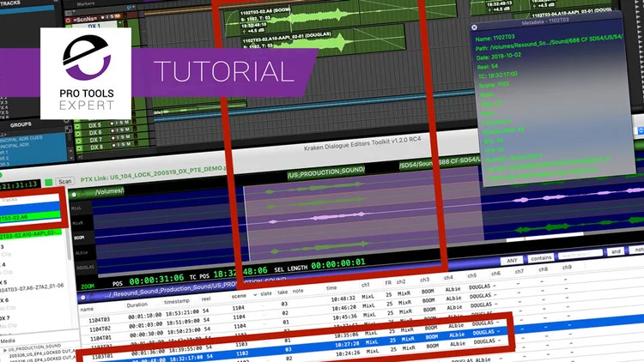Click the waveform overview scrollbar thumb
The height and width of the screenshot is (362, 644).
pyautogui.click(x=544, y=236)
